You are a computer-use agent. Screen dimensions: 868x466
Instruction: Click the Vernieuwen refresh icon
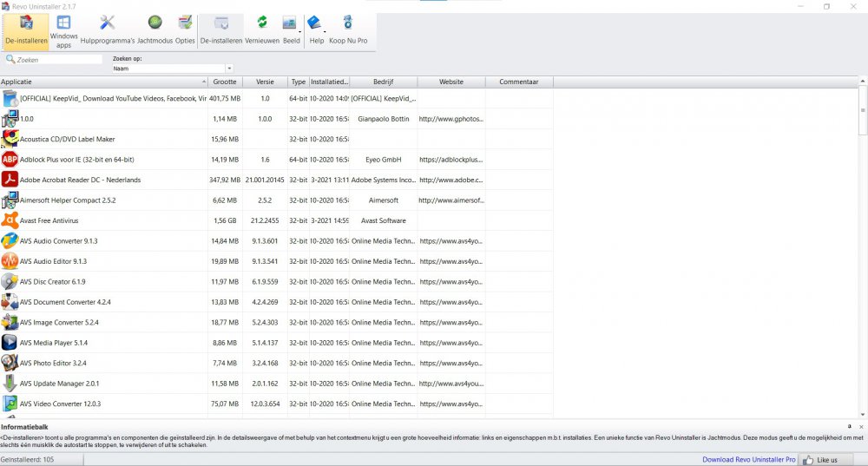coord(261,30)
